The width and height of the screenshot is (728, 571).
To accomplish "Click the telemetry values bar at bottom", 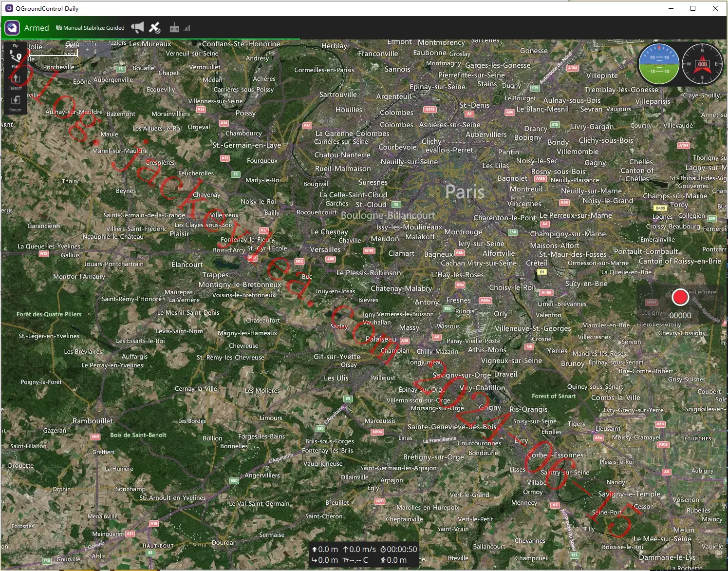I will click(x=364, y=555).
